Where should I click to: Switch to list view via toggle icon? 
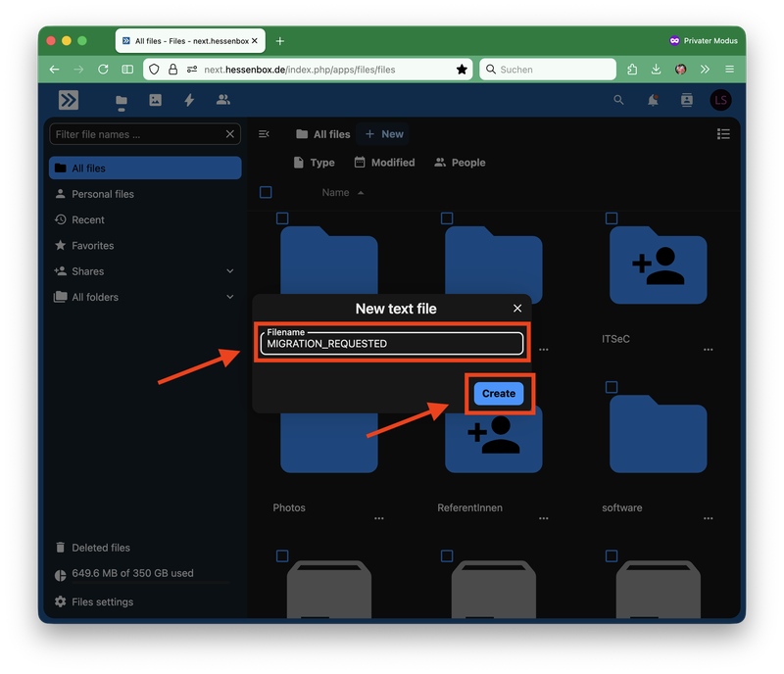click(x=723, y=134)
